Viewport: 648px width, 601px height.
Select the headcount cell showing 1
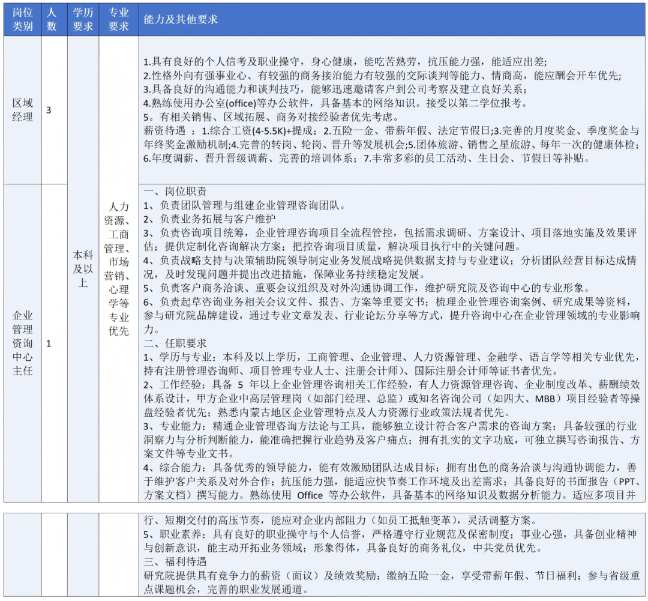54,343
